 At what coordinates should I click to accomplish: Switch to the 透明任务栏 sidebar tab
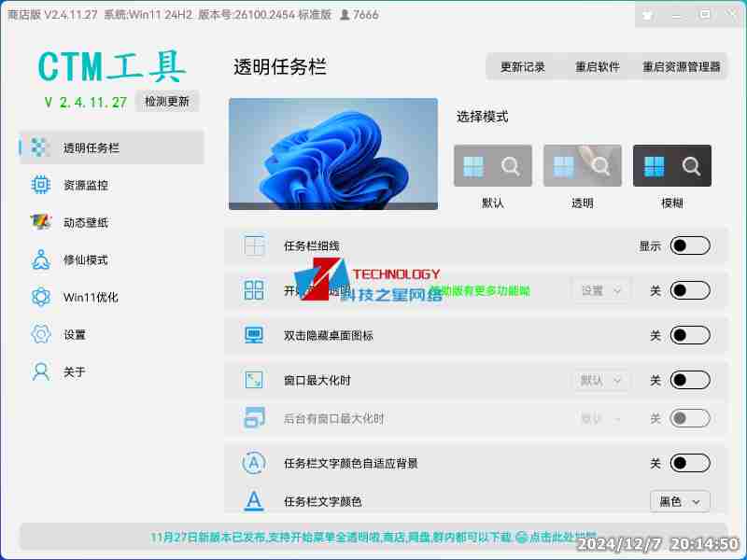coord(111,147)
